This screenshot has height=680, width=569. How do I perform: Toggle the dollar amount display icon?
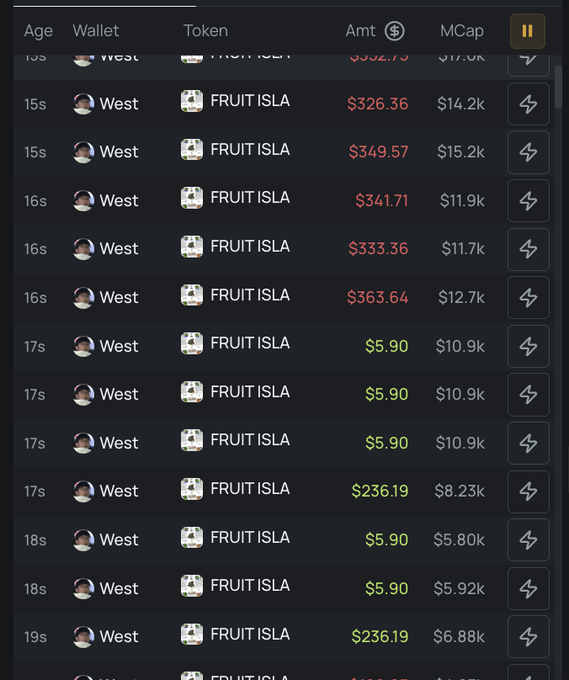(x=394, y=31)
